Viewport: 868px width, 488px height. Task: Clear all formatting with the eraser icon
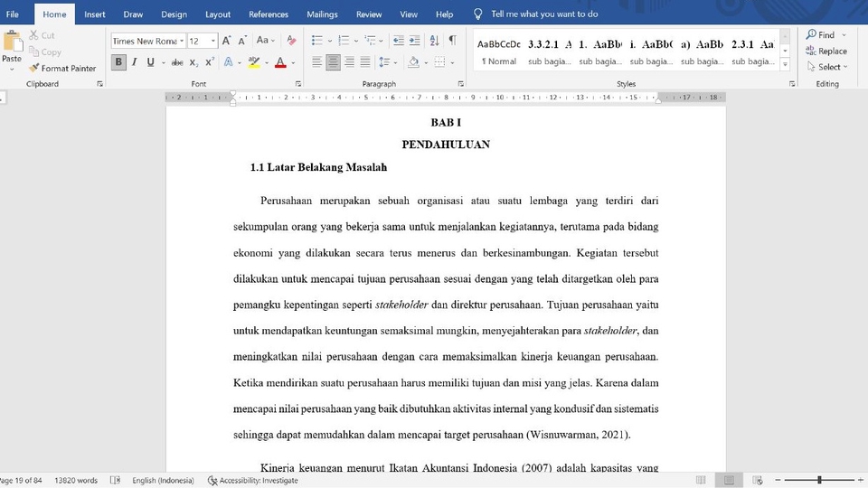point(291,41)
